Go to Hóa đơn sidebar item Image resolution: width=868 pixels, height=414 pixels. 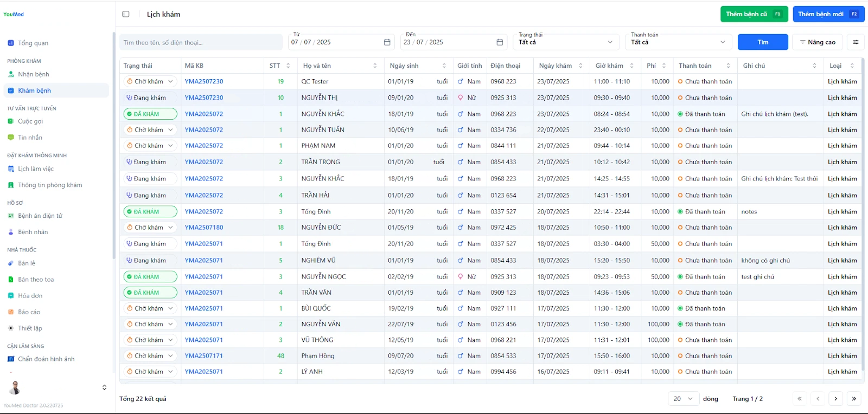30,296
